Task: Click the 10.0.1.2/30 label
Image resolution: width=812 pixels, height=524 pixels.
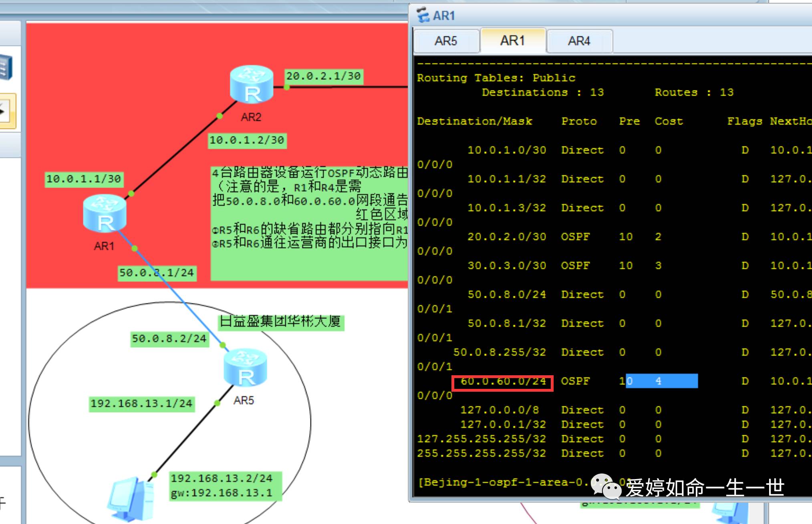Action: 247,140
